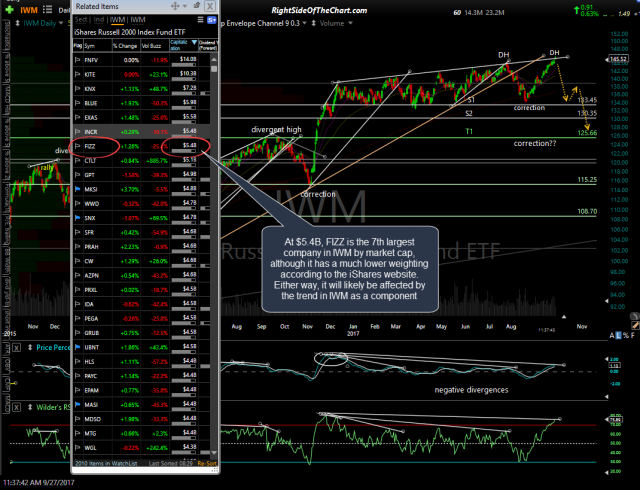The image size is (640, 490).
Task: Close the Price Percent indicator pane
Action: (x=16, y=348)
